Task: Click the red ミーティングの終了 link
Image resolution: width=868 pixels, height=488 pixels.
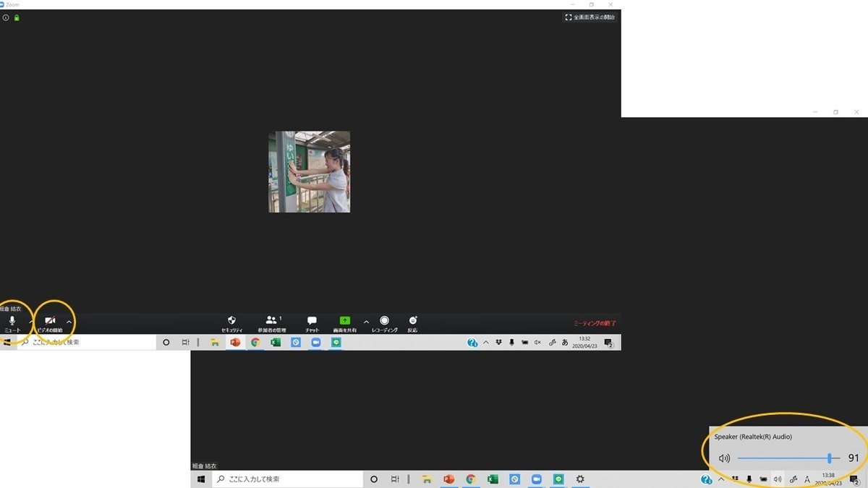Action: [595, 323]
